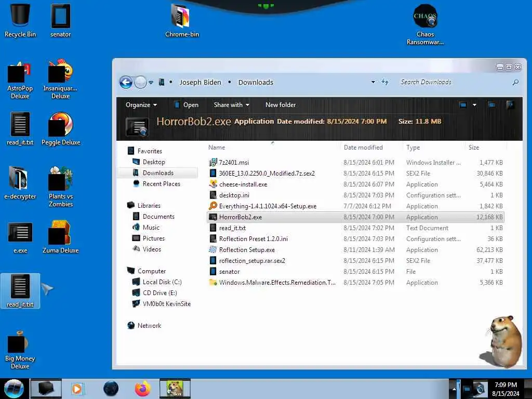Select file 7z2401.msi
This screenshot has width=532, height=399.
(355, 163)
